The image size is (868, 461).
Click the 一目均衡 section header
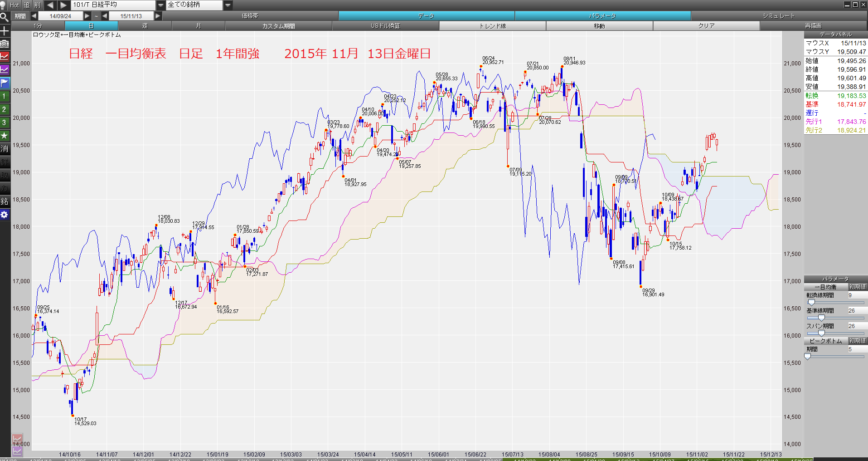(826, 287)
